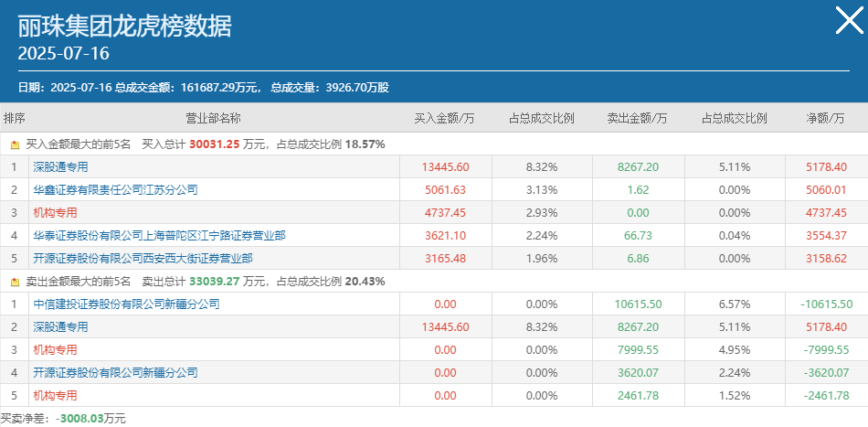Click the icon beside 卖出金额最大的前5名
868x427 pixels.
point(15,282)
